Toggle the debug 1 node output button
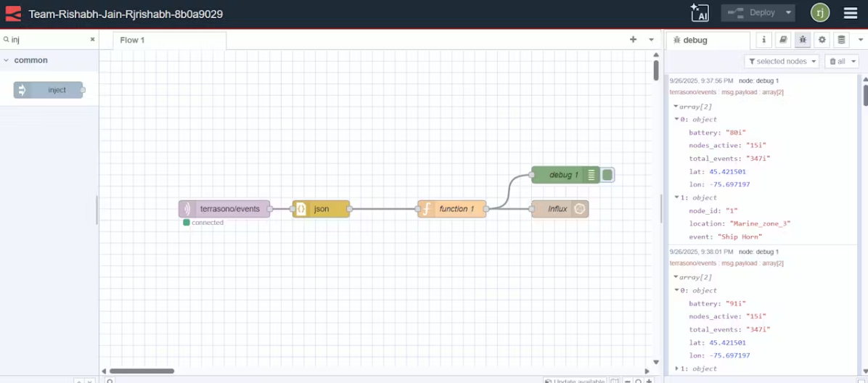Screen dimensions: 868x383 point(607,175)
